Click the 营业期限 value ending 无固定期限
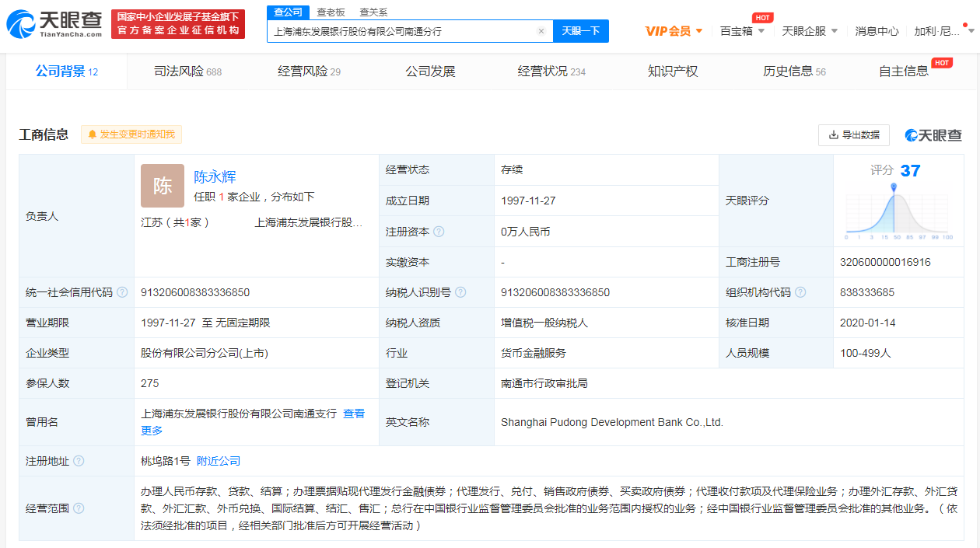Viewport: 980px width, 548px height. point(205,323)
